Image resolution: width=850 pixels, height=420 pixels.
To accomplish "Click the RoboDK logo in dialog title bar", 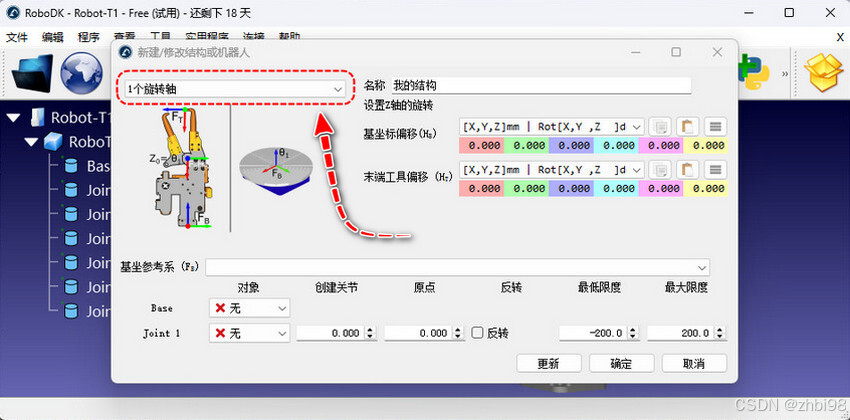I will (126, 53).
